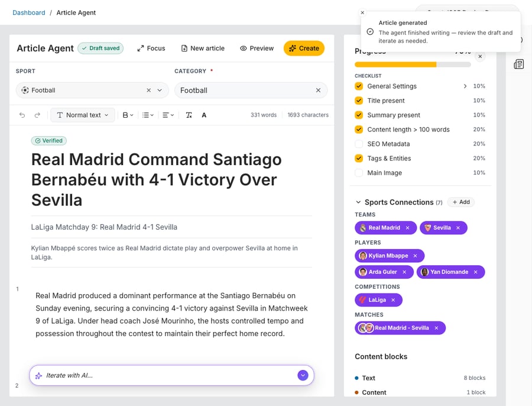
Task: Remove the Real Madrid - Sevilla match tag
Action: [437, 328]
